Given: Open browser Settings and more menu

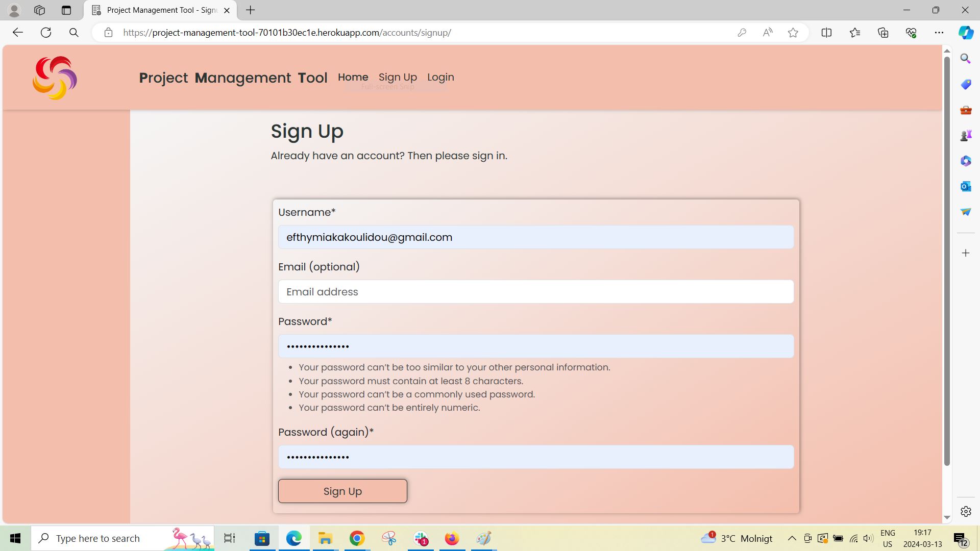Looking at the screenshot, I should click(x=940, y=32).
